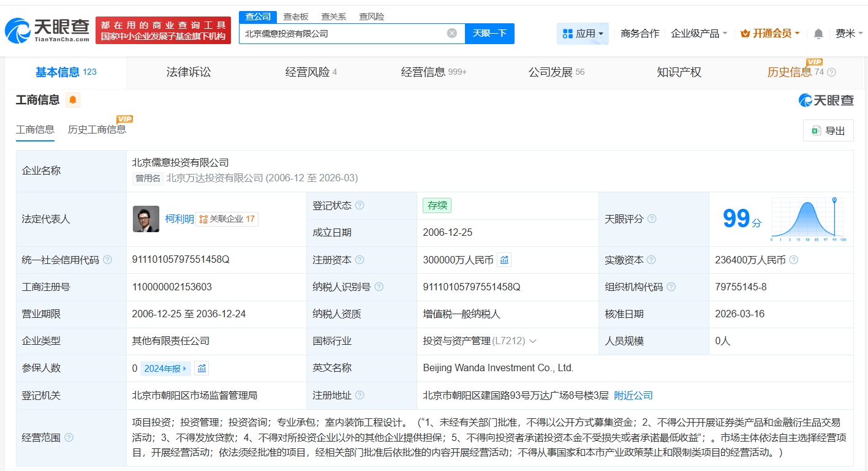Click the notification bell icon in header

coord(818,34)
